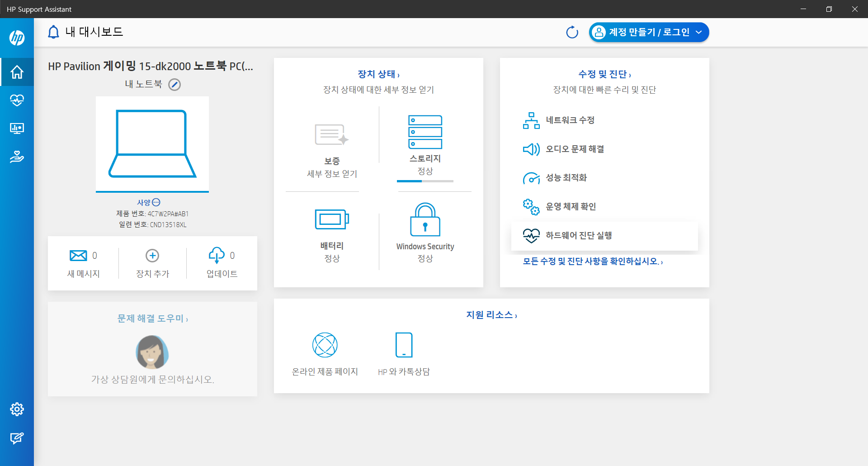Click the notification bell icon
This screenshot has width=868, height=466.
[53, 32]
